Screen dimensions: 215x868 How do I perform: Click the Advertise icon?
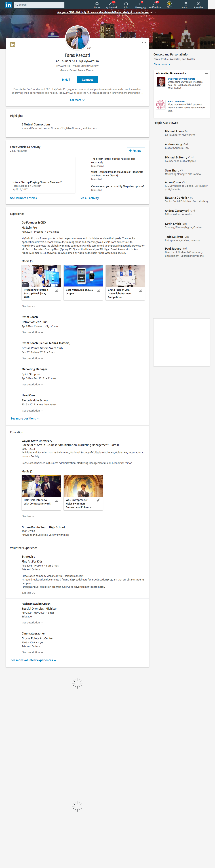click(198, 4)
